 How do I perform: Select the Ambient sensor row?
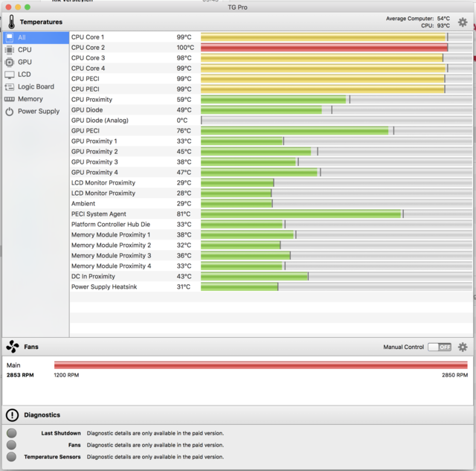(x=271, y=203)
